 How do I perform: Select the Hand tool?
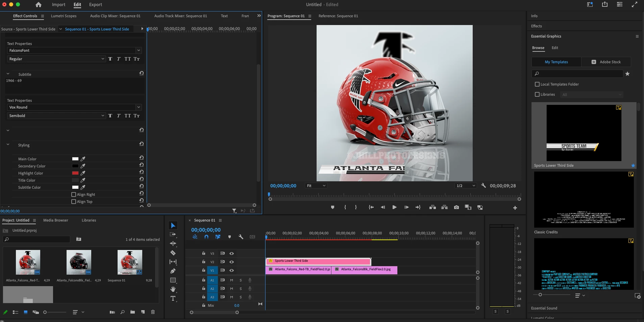pos(173,289)
